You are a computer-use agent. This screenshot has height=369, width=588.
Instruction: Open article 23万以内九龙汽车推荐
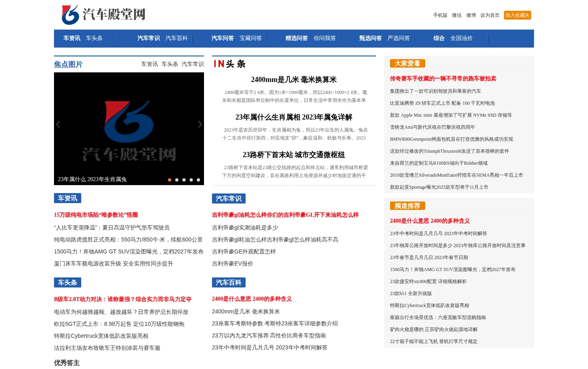pyautogui.click(x=269, y=336)
